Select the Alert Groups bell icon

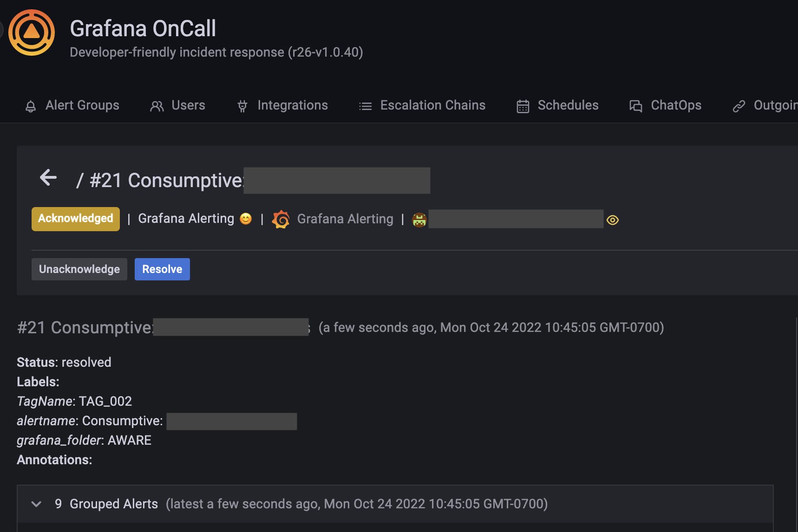pos(31,105)
